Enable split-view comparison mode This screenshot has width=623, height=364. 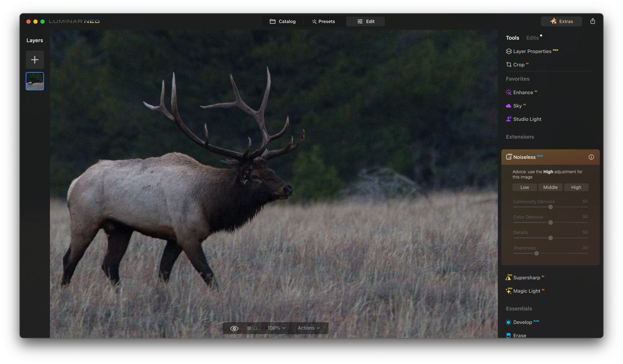pyautogui.click(x=252, y=328)
